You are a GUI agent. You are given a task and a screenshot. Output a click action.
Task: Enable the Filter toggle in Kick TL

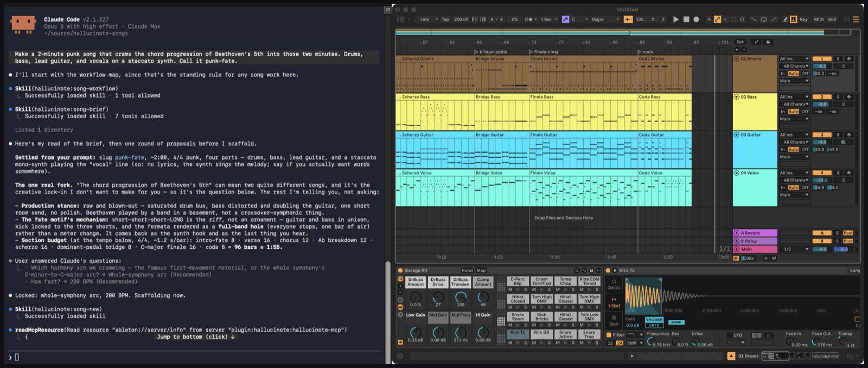tap(609, 335)
